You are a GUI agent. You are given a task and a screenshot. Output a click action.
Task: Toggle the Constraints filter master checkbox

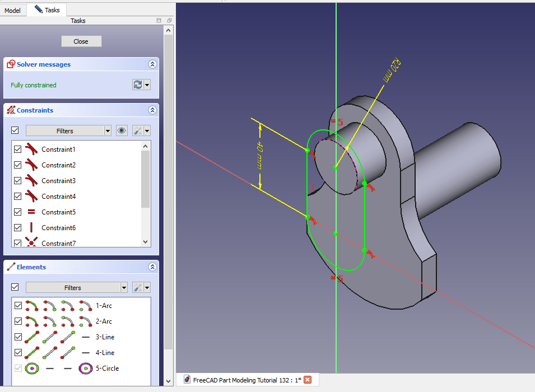pyautogui.click(x=15, y=130)
